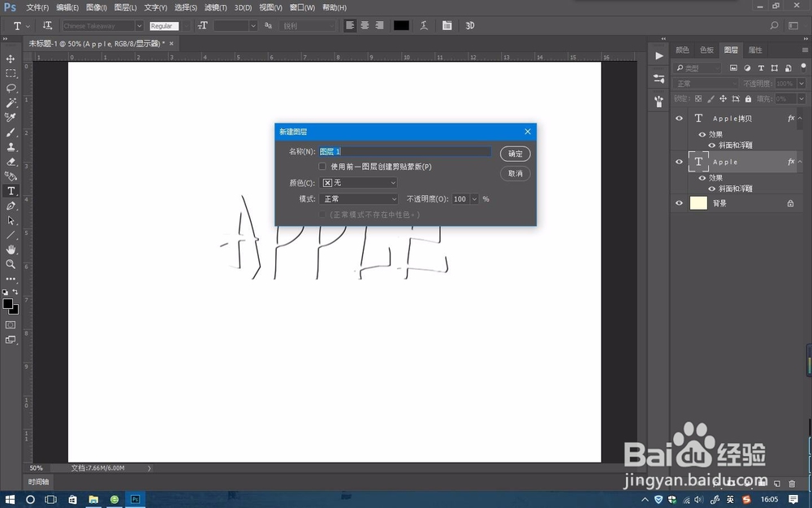Open the 时间轴 panel
Screen dimensions: 812x508
tap(38, 481)
